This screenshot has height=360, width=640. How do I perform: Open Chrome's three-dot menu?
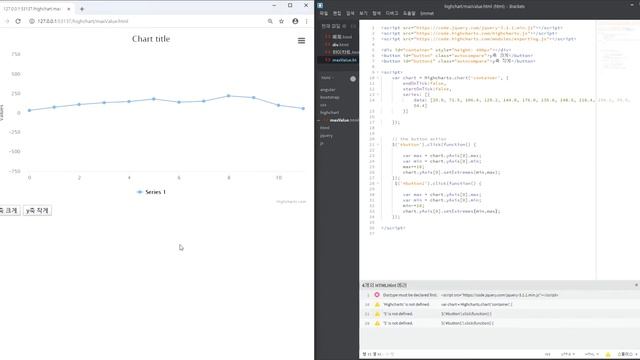tap(307, 21)
